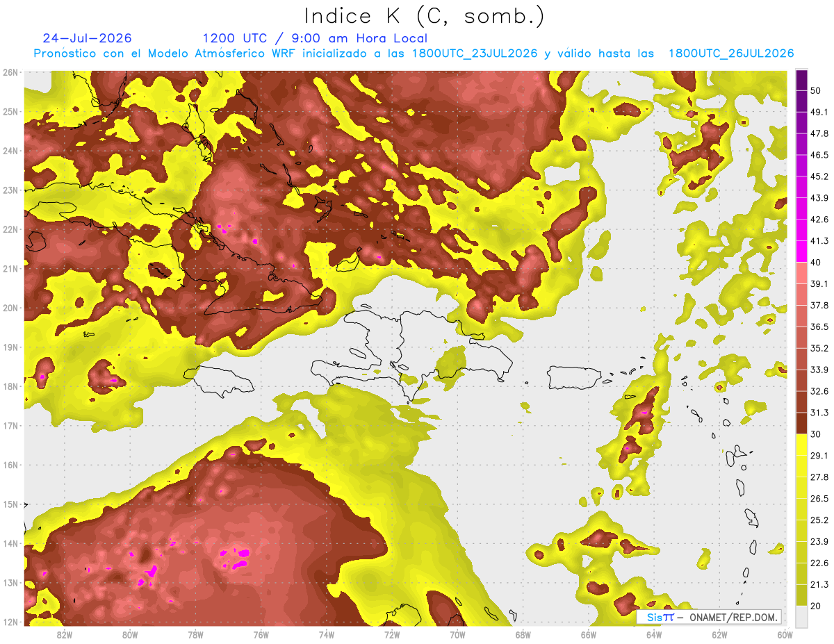This screenshot has width=834, height=644.
Task: Select the legend value "41.3"
Action: [x=819, y=241]
